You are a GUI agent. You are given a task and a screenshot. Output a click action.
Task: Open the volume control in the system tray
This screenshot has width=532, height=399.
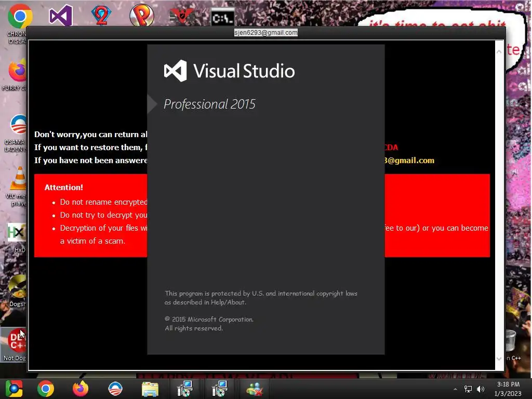tap(481, 389)
